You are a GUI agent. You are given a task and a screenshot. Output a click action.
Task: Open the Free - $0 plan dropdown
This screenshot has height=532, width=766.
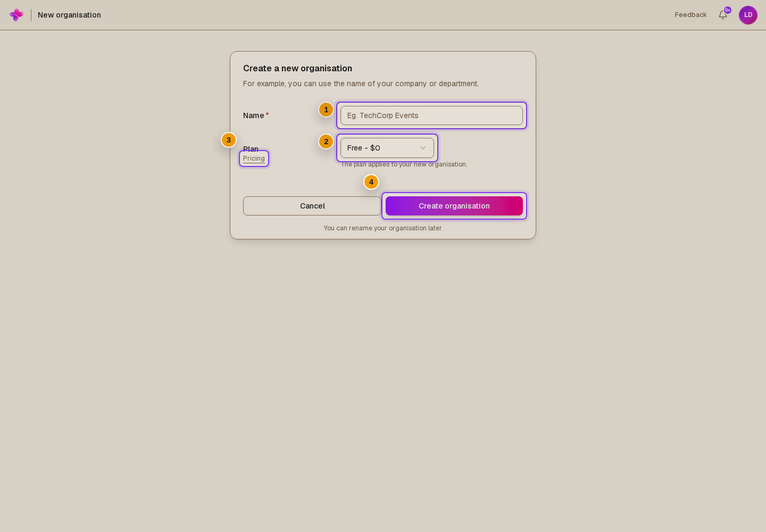[387, 148]
